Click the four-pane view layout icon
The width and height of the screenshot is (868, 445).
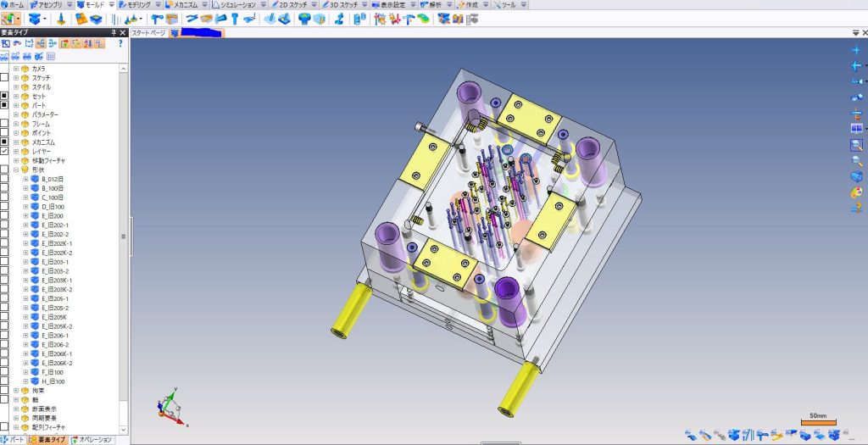click(x=856, y=128)
